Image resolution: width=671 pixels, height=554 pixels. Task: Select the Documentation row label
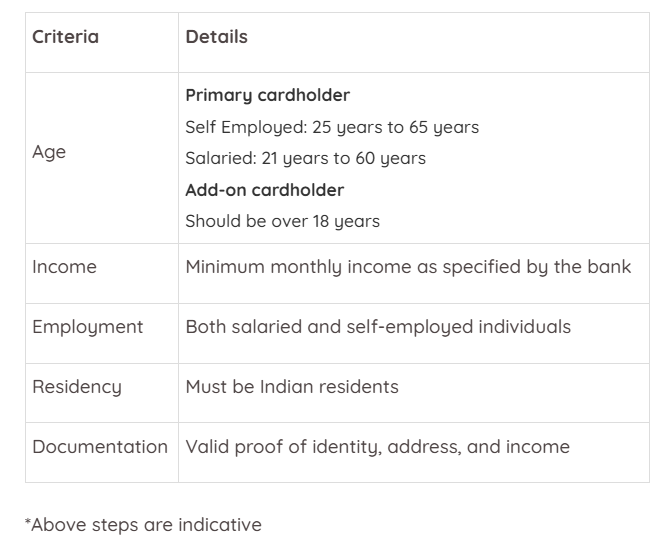[x=100, y=446]
